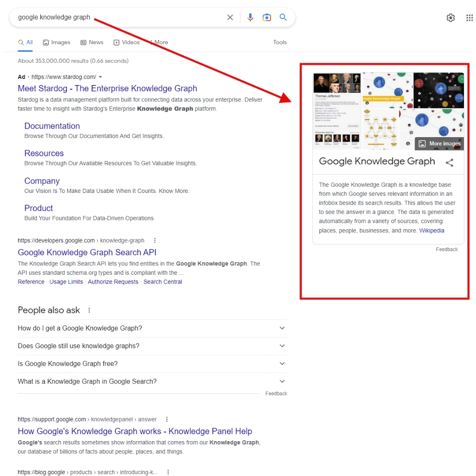Image resolution: width=476 pixels, height=476 pixels.
Task: Start voice search with the microphone icon
Action: click(250, 17)
